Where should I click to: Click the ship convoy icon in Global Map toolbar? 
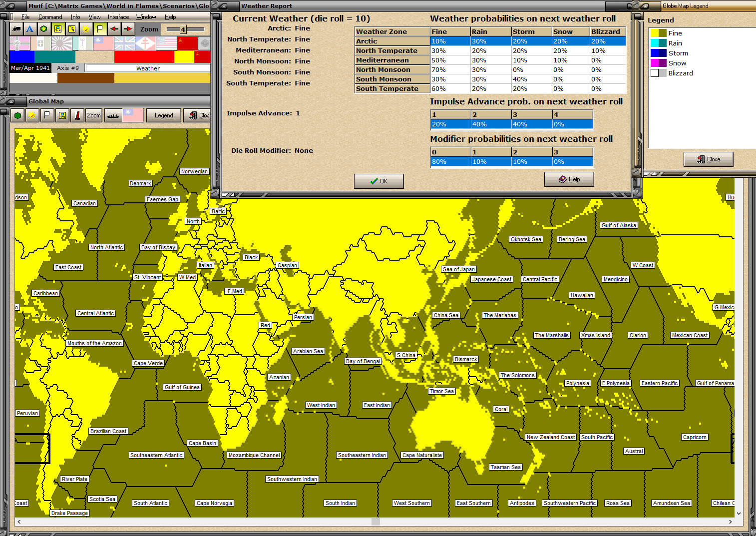tap(113, 115)
